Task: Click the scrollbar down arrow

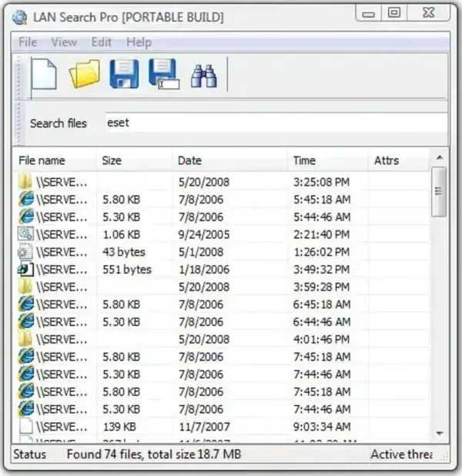Action: pos(439,434)
